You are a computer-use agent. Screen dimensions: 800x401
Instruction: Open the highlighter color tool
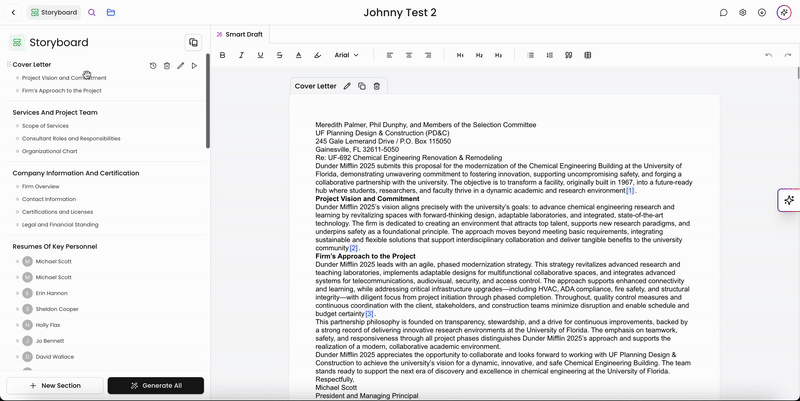[317, 55]
